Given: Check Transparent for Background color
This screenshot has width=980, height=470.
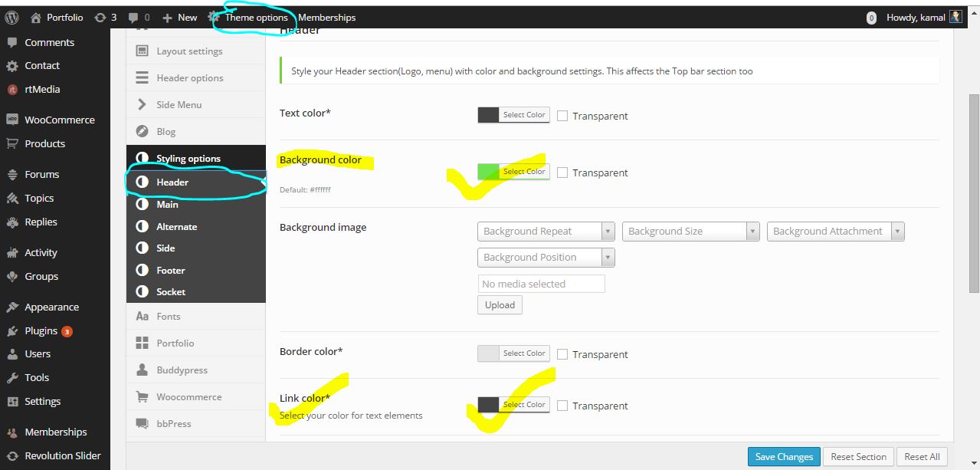Looking at the screenshot, I should coord(562,173).
